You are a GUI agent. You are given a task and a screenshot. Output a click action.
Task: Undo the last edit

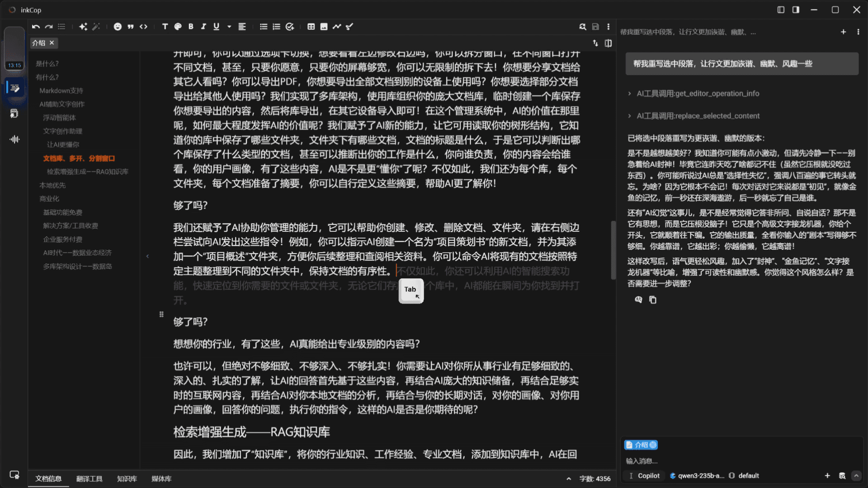[36, 27]
